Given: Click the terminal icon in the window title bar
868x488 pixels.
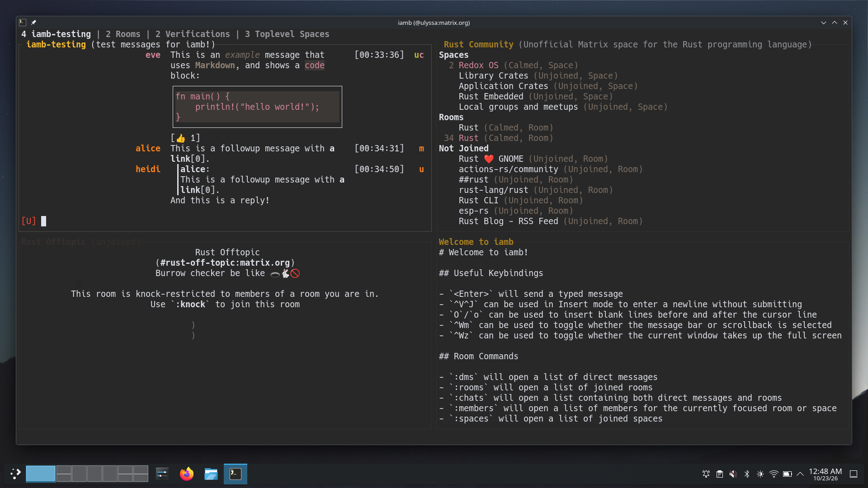Looking at the screenshot, I should coord(23,23).
